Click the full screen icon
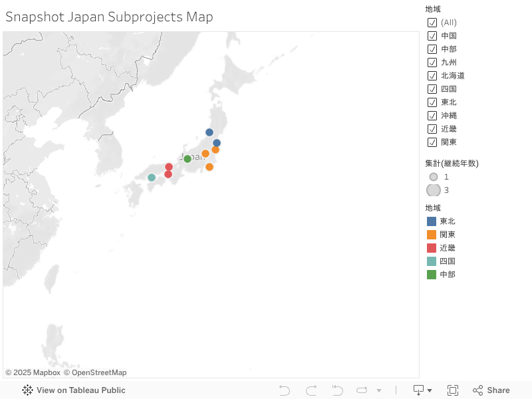Screen dimensions: 532x399 (x=453, y=390)
